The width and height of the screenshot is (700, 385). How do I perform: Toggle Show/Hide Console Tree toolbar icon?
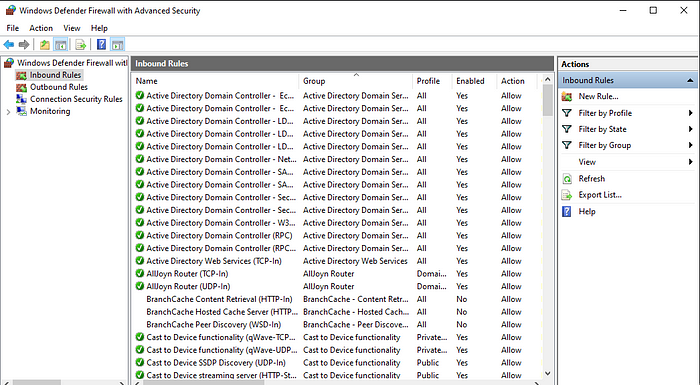pos(61,45)
